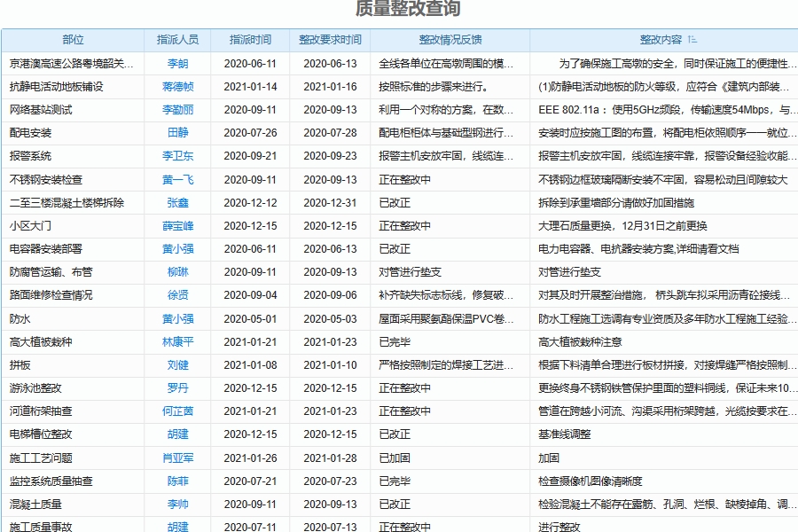Select 罗丹 for 游泳池整改
Viewport: 798px width, 532px height.
click(176, 387)
